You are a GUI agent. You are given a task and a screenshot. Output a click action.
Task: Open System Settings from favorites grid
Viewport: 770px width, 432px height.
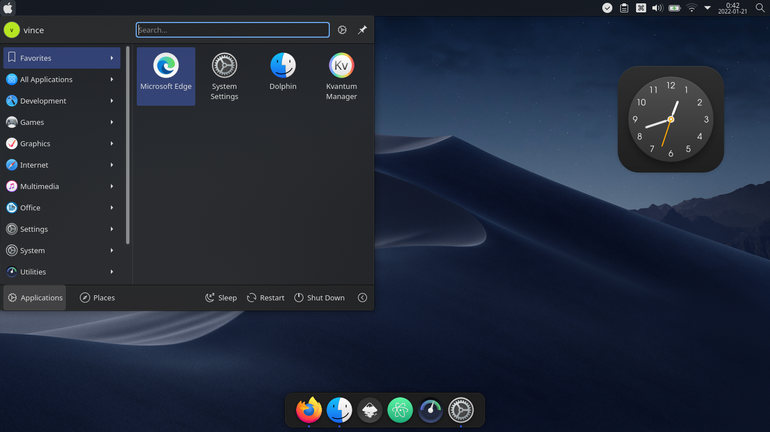coord(224,76)
